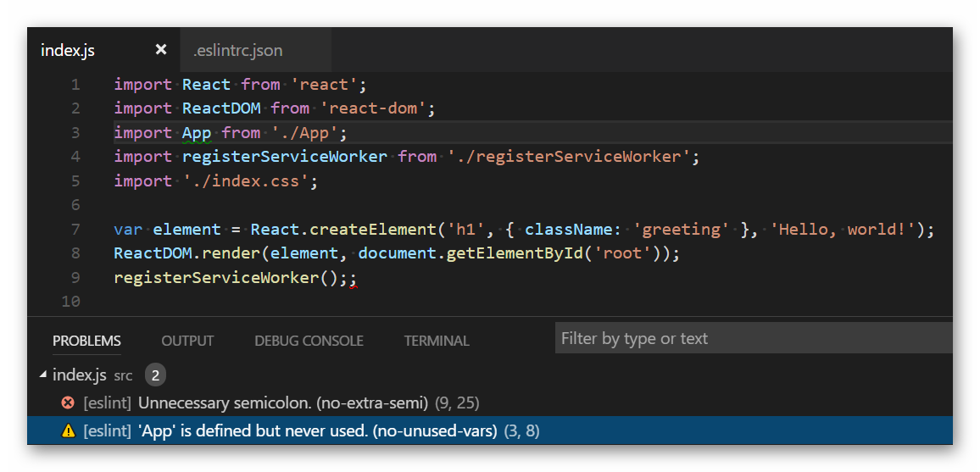Select the index.js editor tab

(x=68, y=50)
